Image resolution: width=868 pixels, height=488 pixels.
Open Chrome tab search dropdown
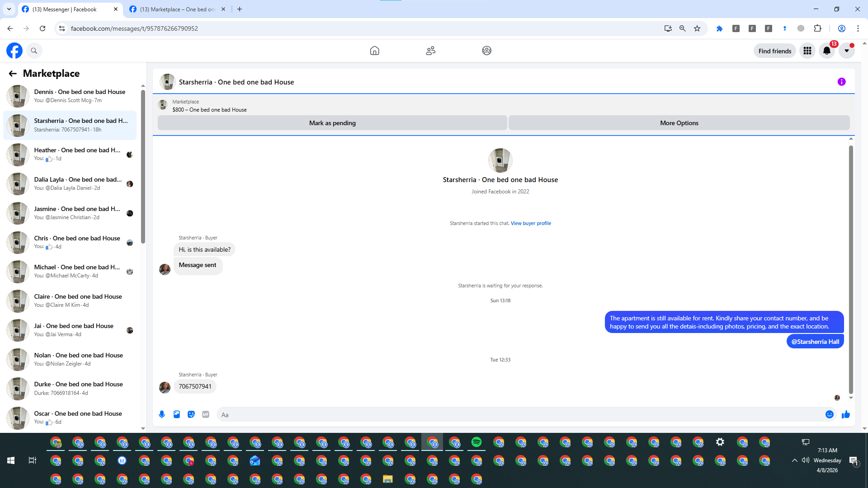coord(9,9)
